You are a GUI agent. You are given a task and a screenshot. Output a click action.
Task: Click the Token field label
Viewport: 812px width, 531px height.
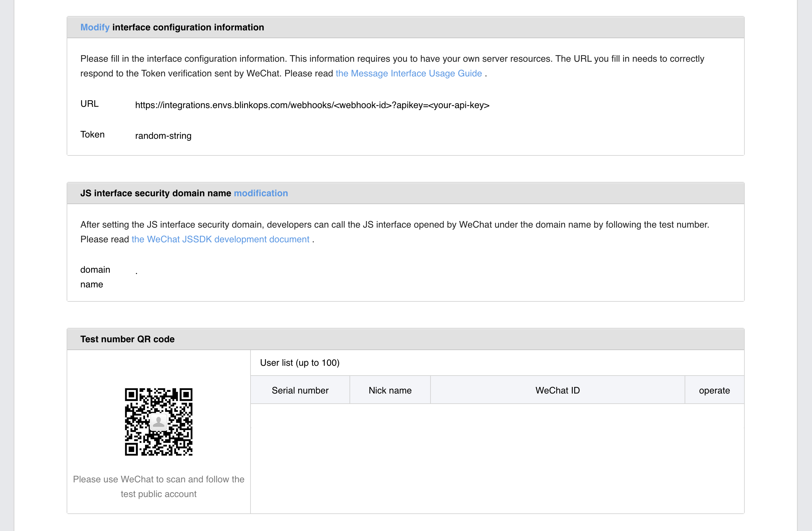point(92,134)
